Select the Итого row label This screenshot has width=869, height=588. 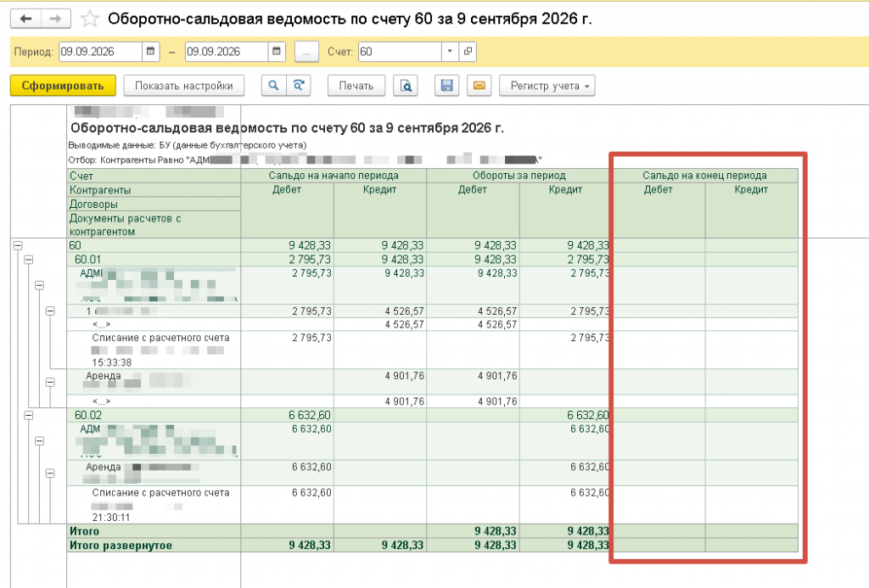tap(84, 531)
